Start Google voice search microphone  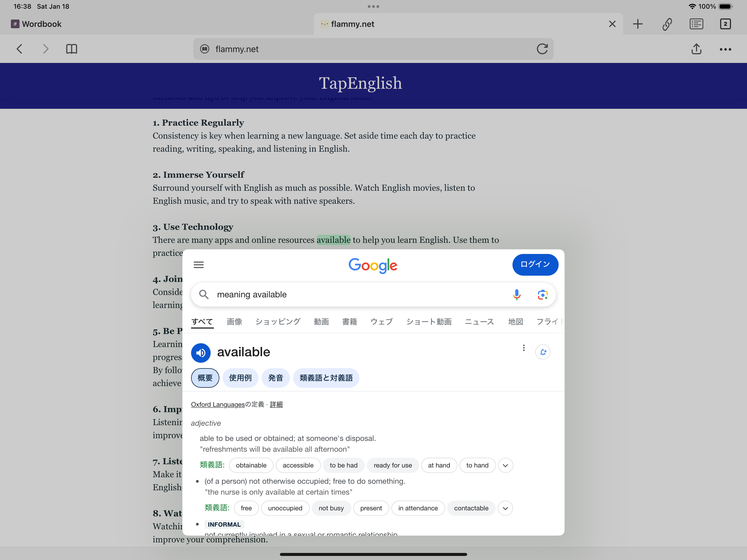pos(516,295)
